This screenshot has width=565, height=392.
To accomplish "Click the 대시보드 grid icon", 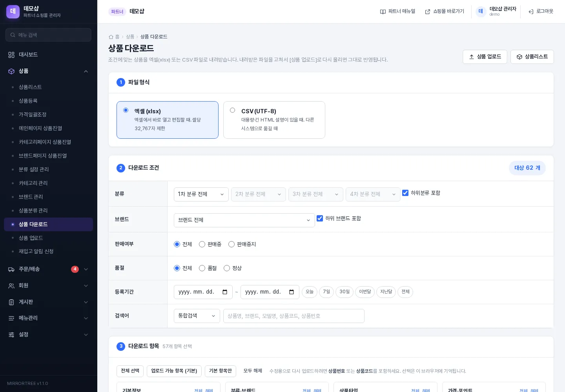I will point(11,55).
